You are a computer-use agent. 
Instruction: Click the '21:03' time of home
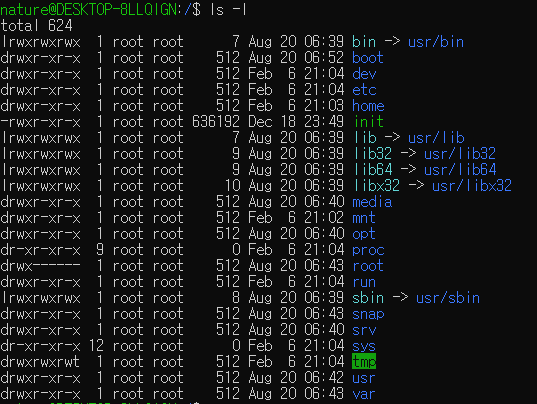(x=324, y=106)
